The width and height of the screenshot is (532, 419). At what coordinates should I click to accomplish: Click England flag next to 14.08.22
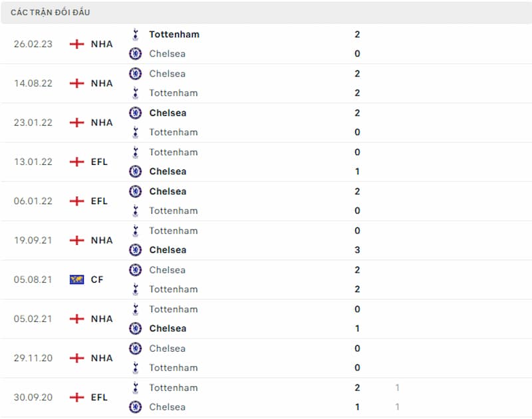tap(76, 83)
